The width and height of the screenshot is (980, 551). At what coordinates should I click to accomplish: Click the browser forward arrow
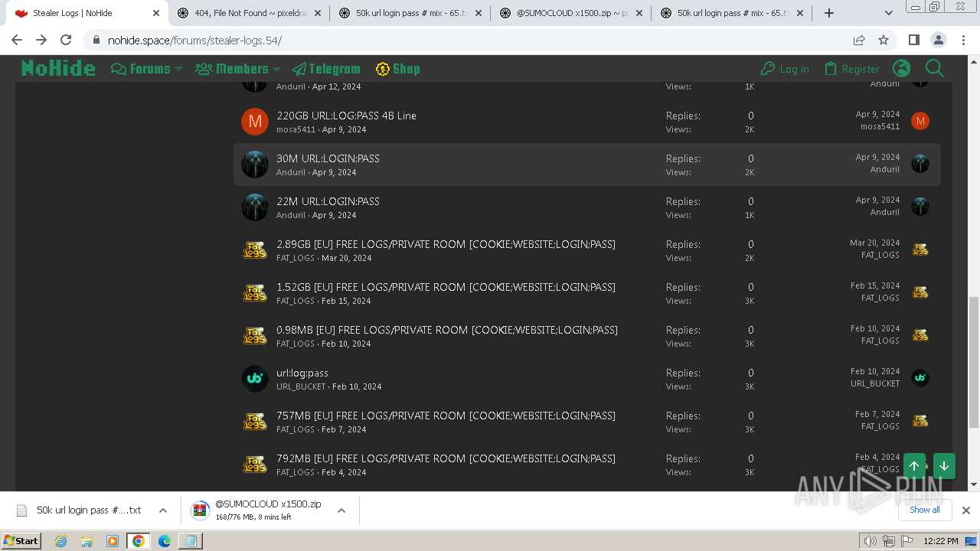coord(41,41)
